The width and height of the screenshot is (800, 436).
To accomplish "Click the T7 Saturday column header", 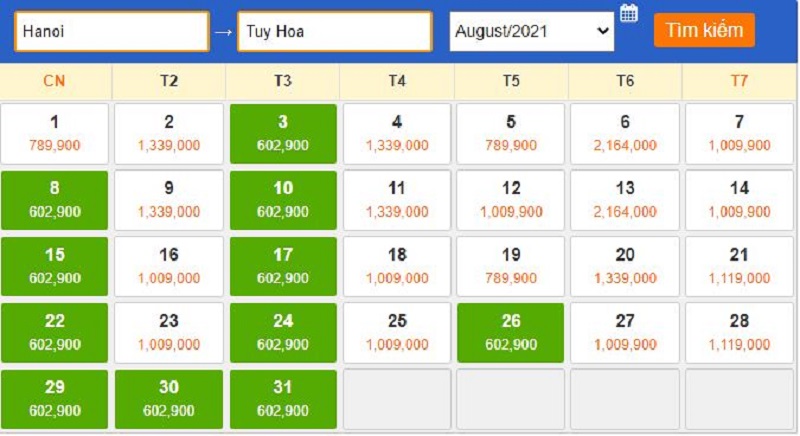I will pyautogui.click(x=739, y=81).
